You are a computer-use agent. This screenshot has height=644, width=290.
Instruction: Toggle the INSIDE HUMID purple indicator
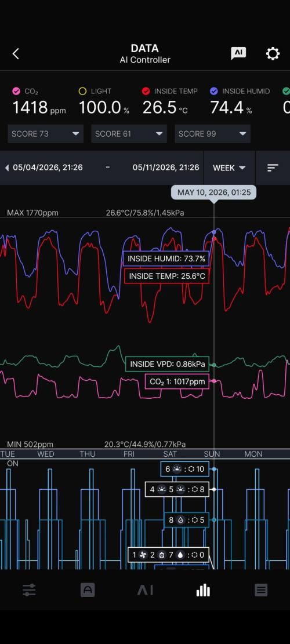[213, 91]
